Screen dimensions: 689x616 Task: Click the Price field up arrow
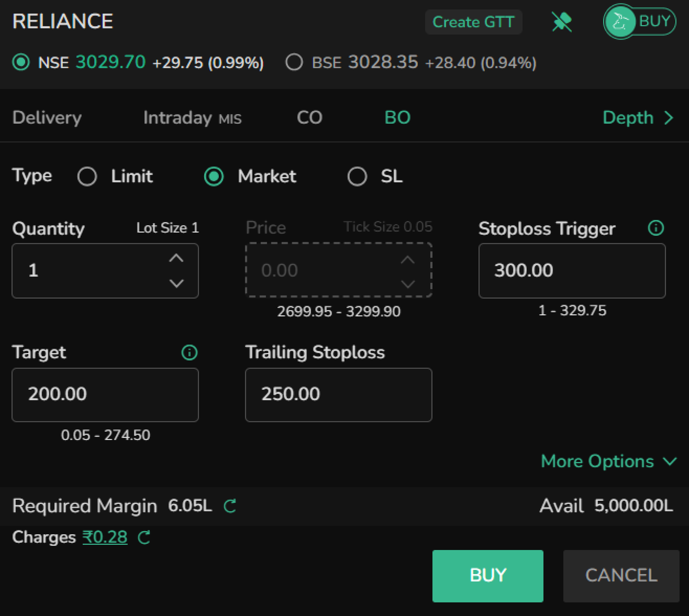click(x=408, y=260)
